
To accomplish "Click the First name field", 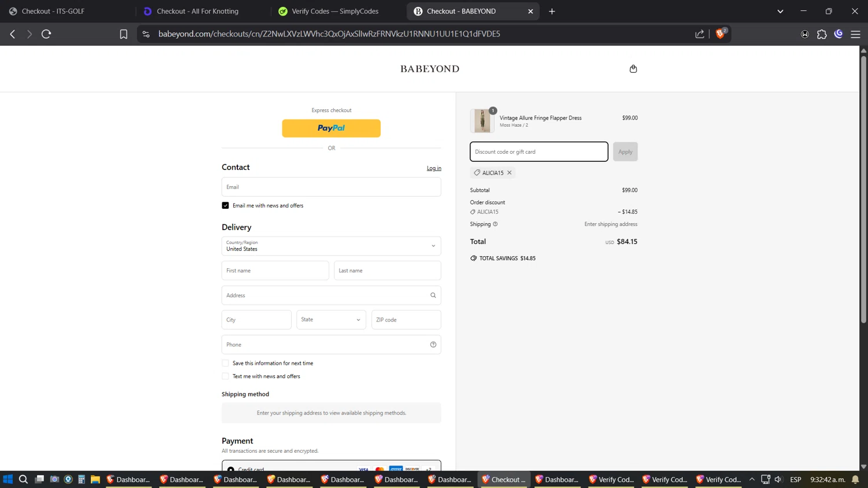I will pos(275,271).
